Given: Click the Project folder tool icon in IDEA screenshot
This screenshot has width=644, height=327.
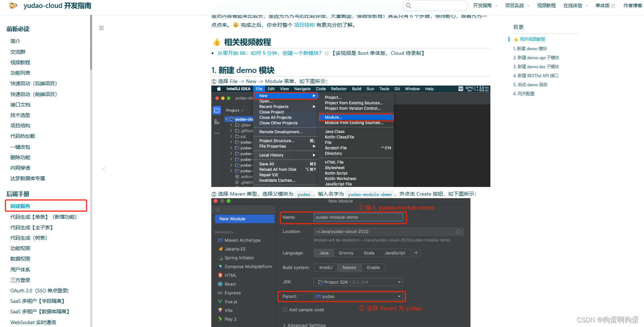Looking at the screenshot, I should coord(217,110).
